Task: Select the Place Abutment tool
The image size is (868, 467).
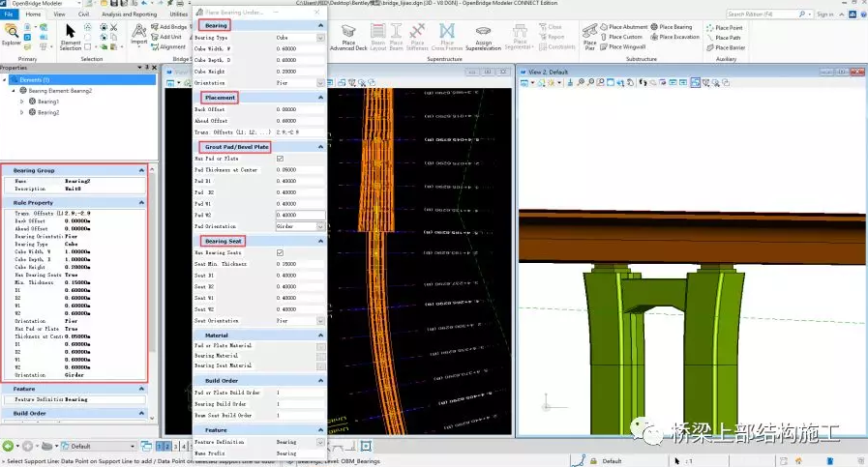Action: point(624,26)
